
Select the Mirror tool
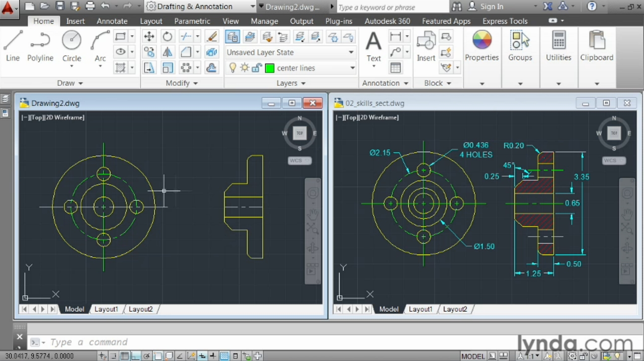168,52
